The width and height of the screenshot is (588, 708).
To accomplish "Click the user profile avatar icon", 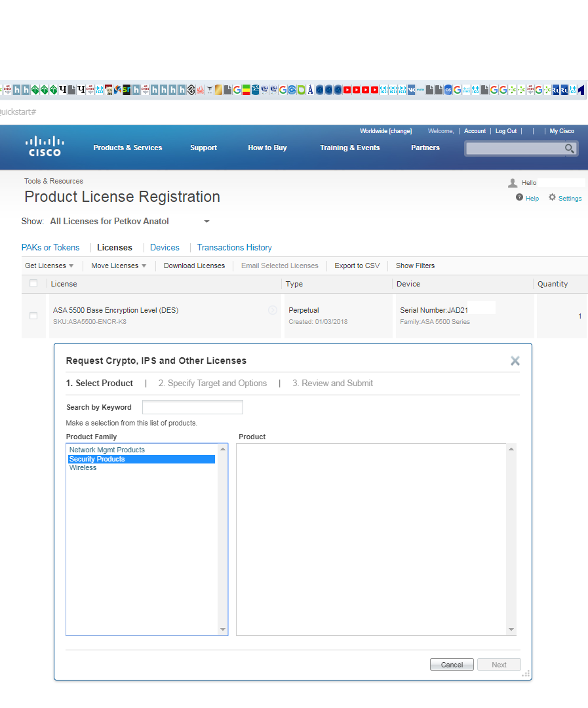I will (x=513, y=183).
